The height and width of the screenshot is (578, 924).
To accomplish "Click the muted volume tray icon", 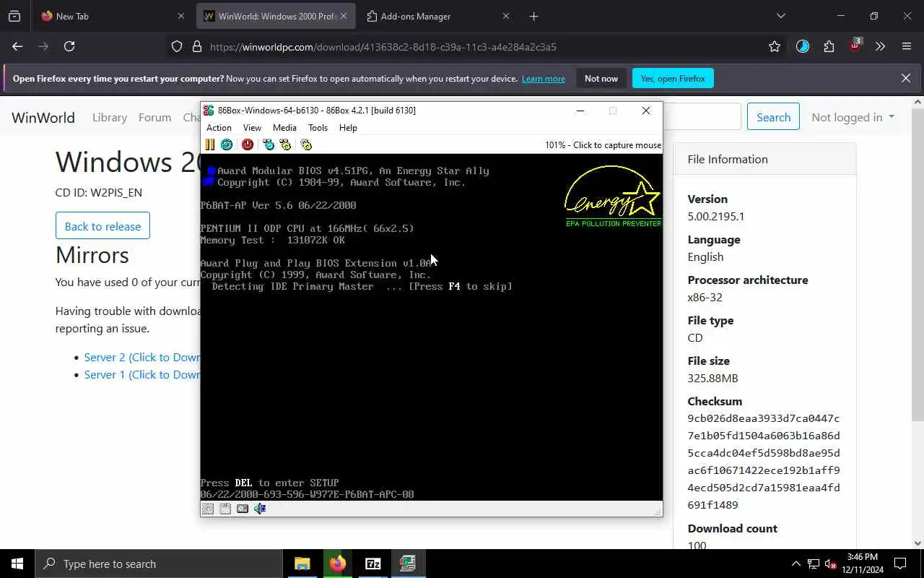I will pos(831,564).
